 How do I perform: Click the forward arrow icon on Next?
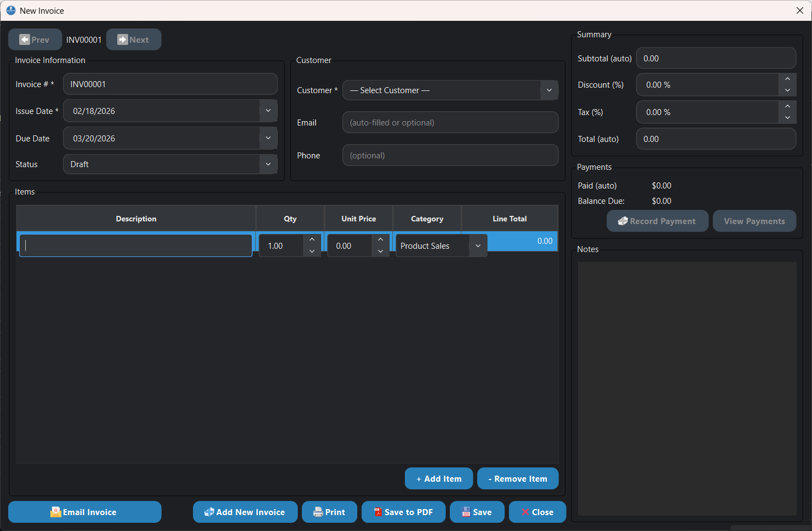[x=122, y=39]
